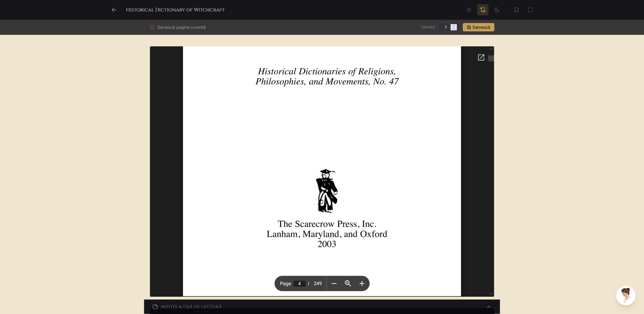Viewport: 644px width, 314px height.
Task: Select the sepia scroll reading theme
Action: point(483,10)
